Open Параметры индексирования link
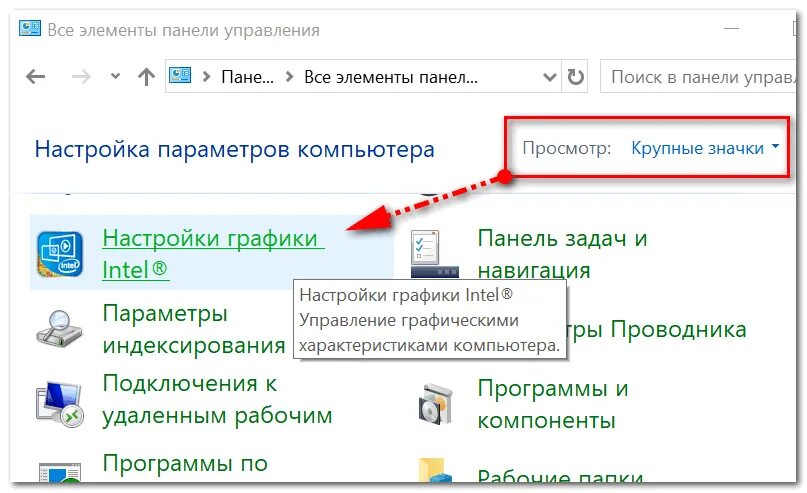Image resolution: width=807 pixels, height=493 pixels. [x=194, y=329]
